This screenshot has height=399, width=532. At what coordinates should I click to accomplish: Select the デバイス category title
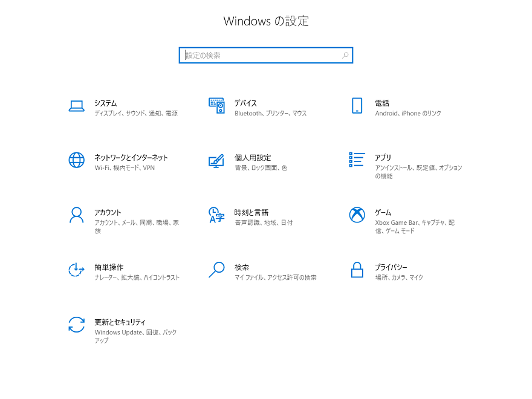pyautogui.click(x=245, y=103)
